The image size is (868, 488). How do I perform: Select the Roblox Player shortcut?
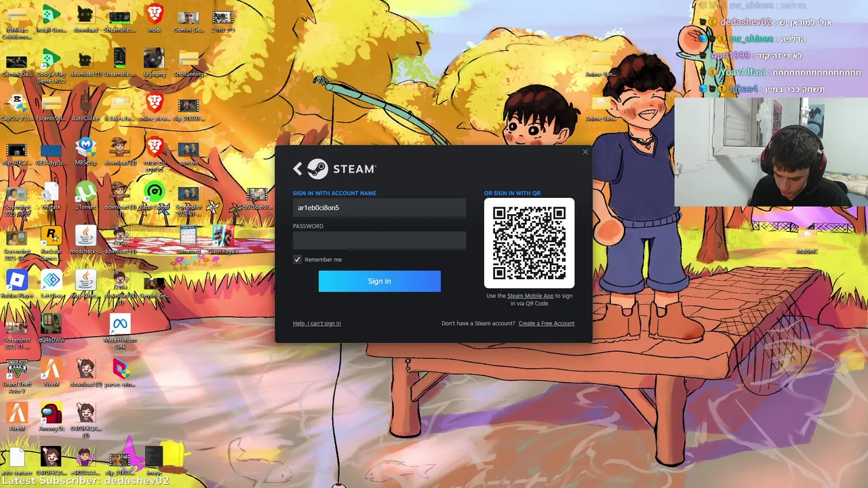point(16,284)
